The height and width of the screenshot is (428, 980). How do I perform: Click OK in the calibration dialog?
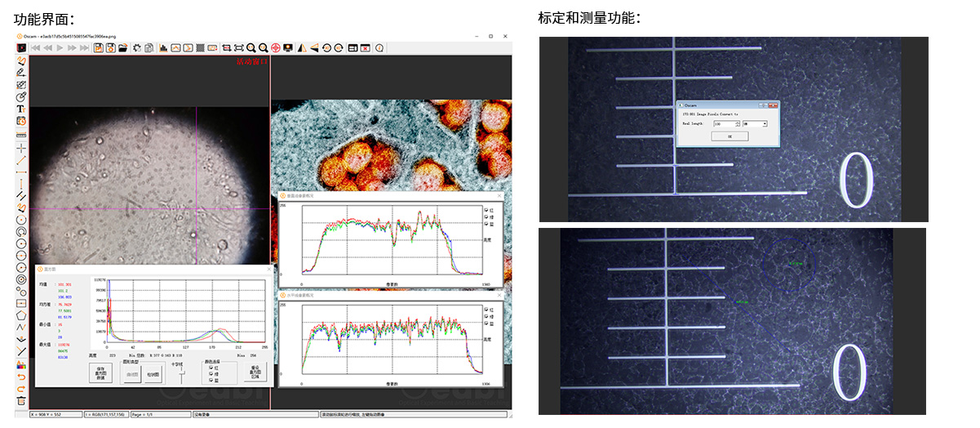(729, 136)
